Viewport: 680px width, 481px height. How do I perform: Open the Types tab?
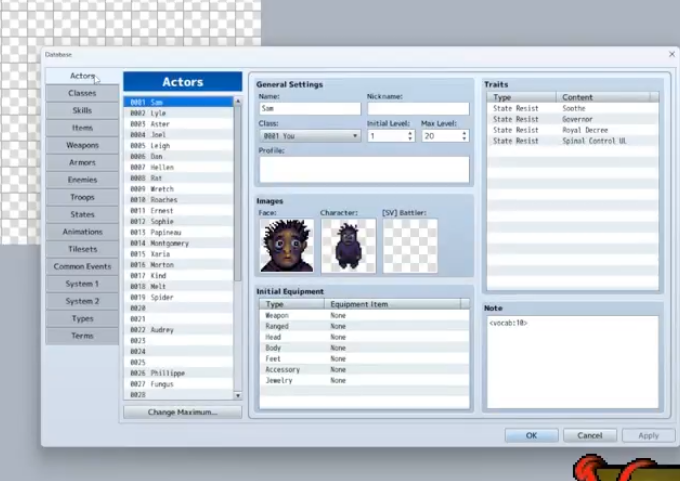82,319
